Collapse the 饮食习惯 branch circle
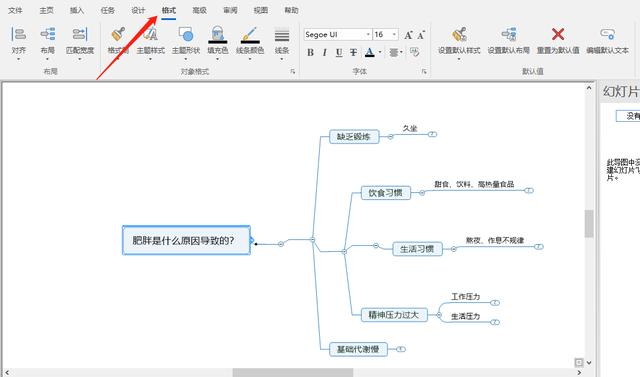Image resolution: width=640 pixels, height=377 pixels. [x=422, y=193]
